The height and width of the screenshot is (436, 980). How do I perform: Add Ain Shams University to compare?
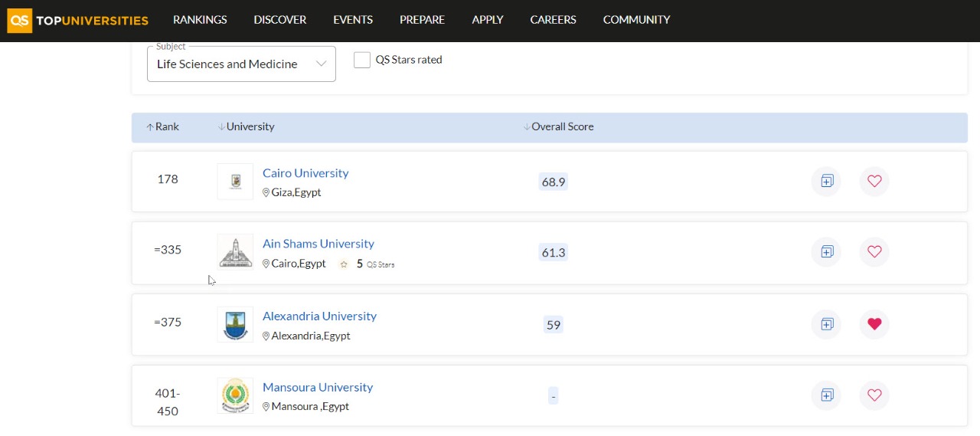[x=827, y=252]
